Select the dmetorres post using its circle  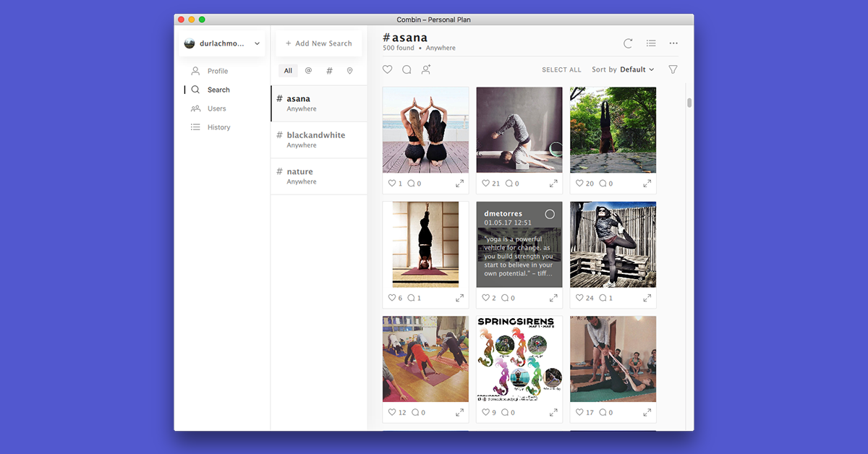pos(550,214)
